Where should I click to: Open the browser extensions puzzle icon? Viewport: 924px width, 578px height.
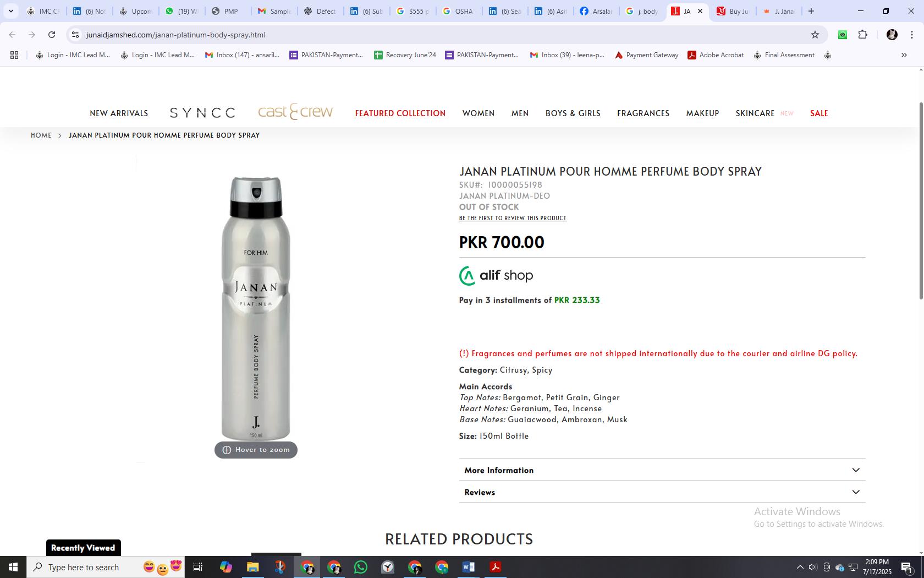point(863,35)
